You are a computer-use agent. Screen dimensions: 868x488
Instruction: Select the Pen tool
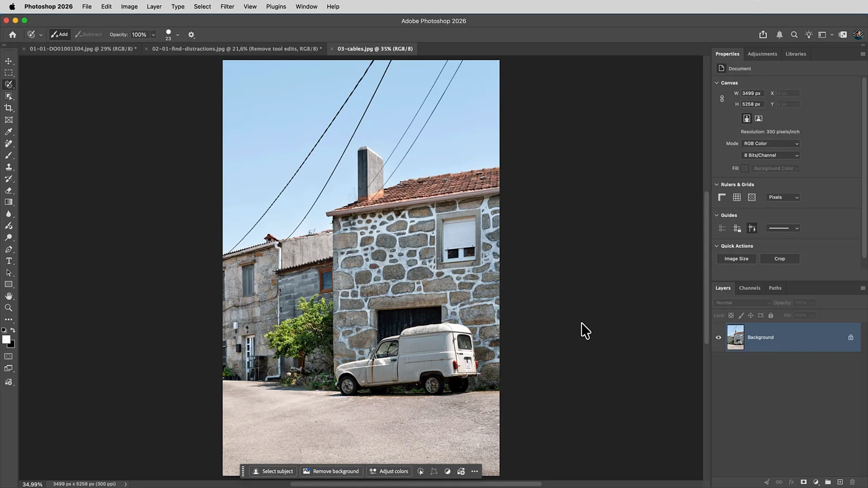coord(9,249)
